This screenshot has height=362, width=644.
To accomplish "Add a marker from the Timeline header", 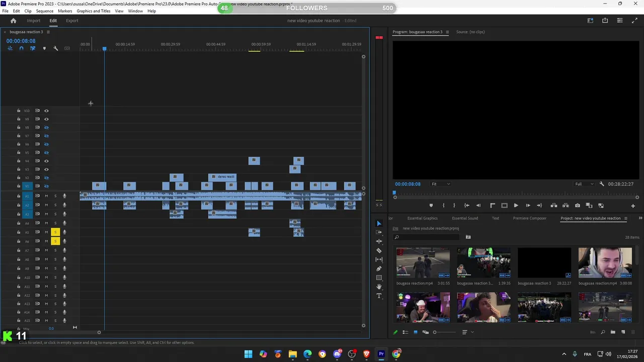I will click(44, 48).
